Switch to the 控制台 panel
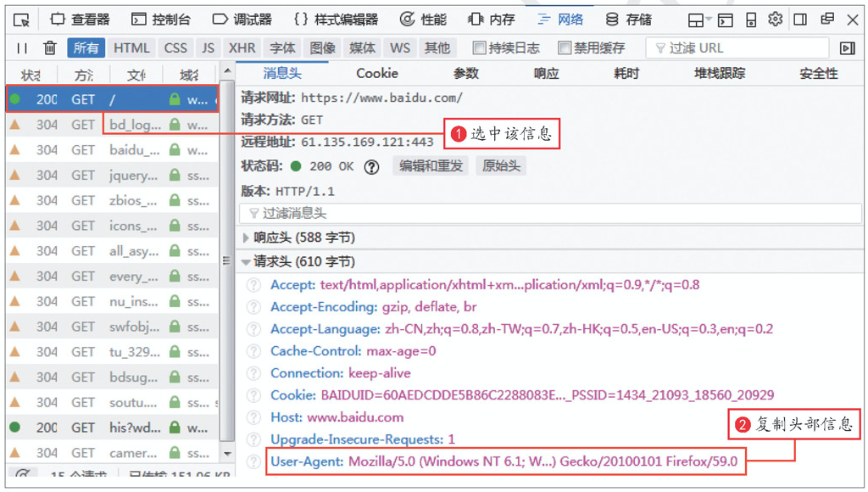Screen dimensions: 868x492 (161, 20)
